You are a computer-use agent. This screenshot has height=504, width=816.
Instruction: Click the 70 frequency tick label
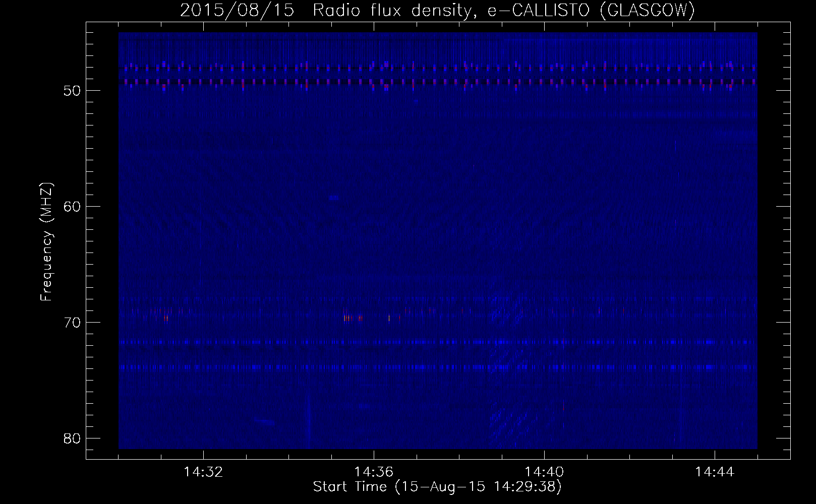click(x=71, y=322)
